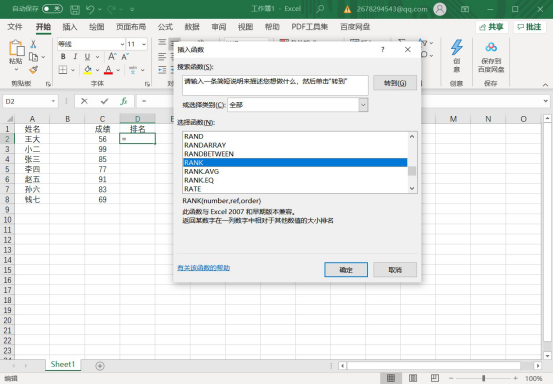Viewport: 553px width, 385px height.
Task: Click the Borders icon
Action: pyautogui.click(x=63, y=70)
